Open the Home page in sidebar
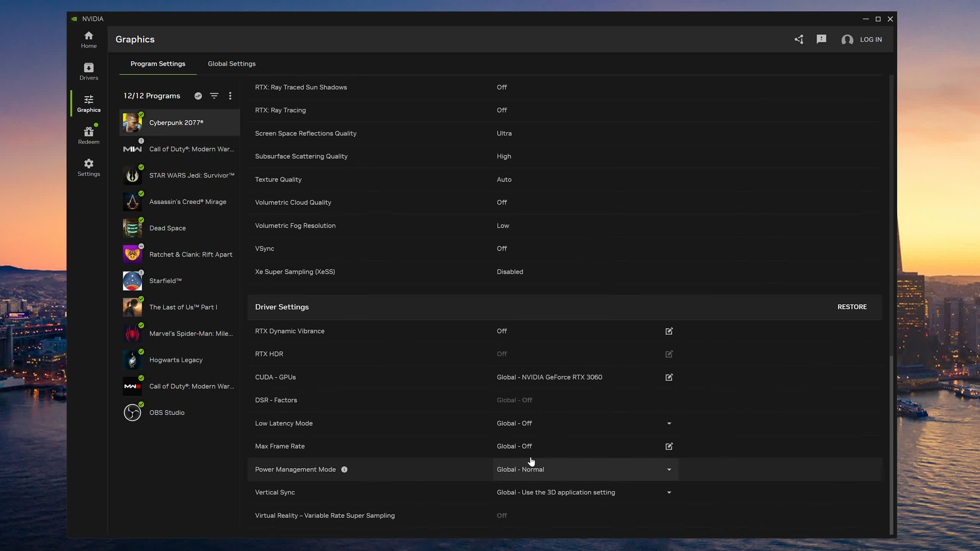The image size is (980, 551). 88,40
